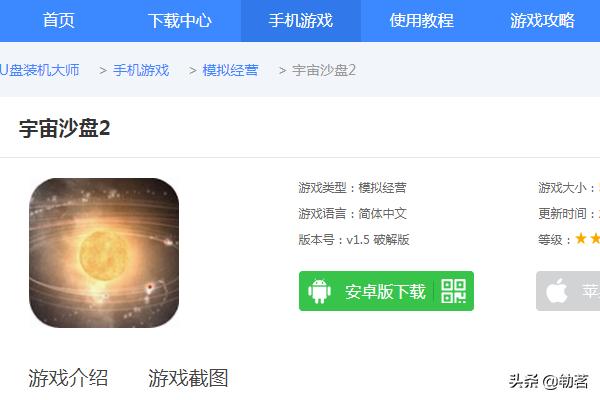Click the 宇宙沙盘2 game app icon
The height and width of the screenshot is (400, 600).
(104, 253)
